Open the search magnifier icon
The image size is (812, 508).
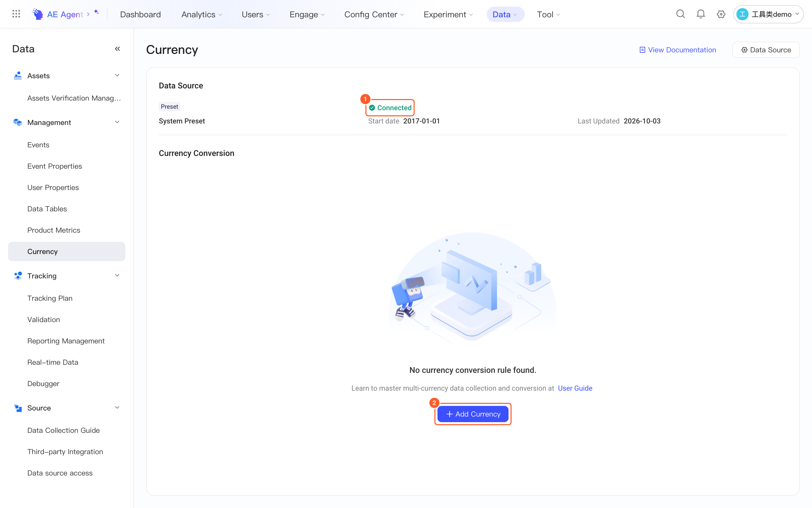[680, 14]
